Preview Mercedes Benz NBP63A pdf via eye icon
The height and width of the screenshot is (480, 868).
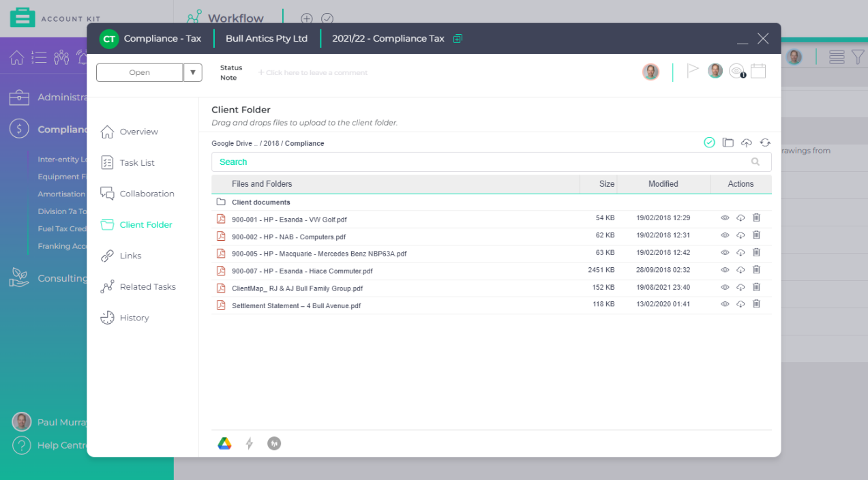point(725,253)
